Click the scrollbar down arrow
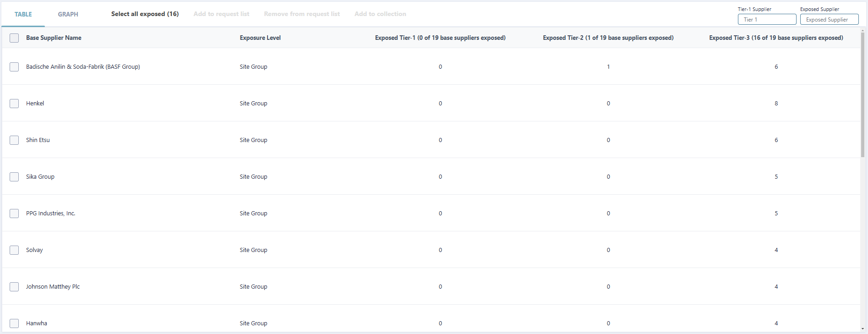868x334 pixels. pyautogui.click(x=863, y=329)
